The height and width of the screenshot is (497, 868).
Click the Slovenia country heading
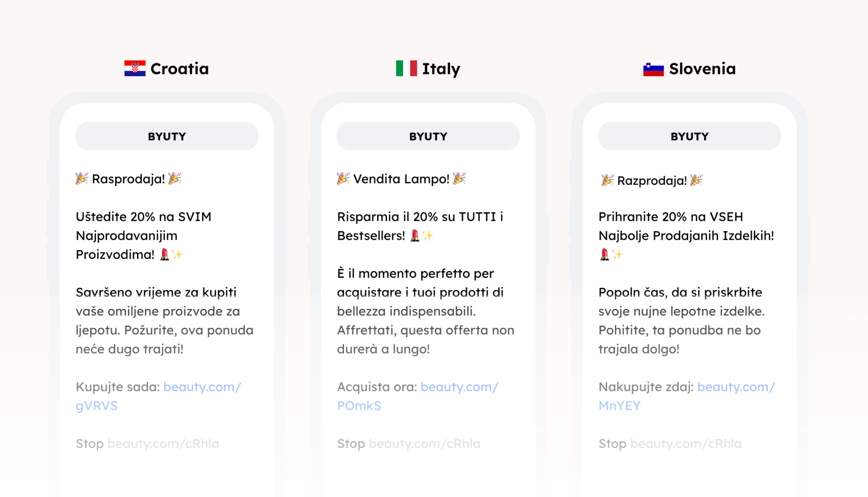point(702,68)
